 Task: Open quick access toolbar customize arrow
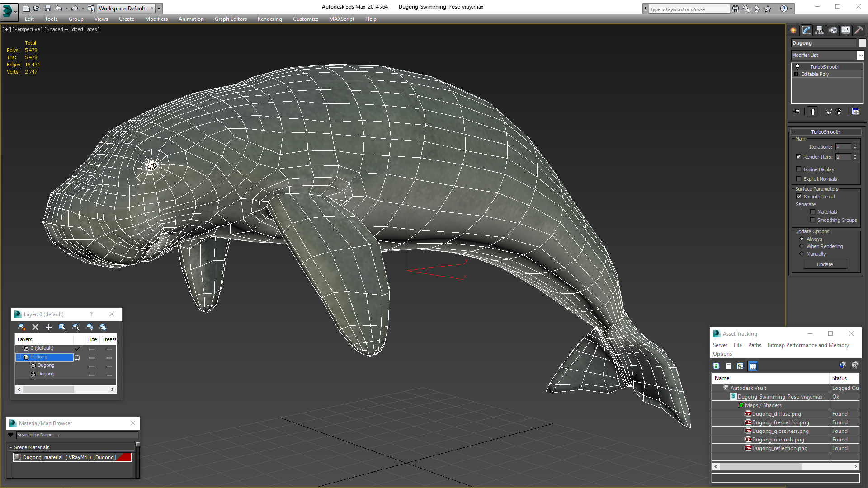159,8
